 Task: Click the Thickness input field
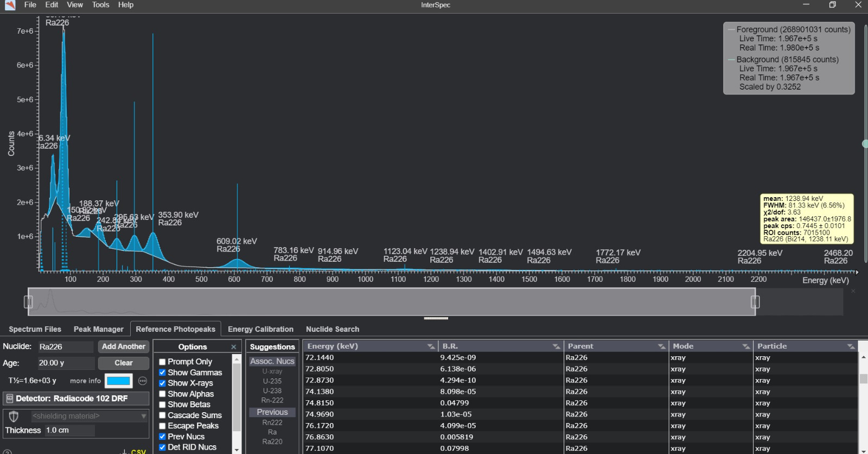tap(69, 430)
